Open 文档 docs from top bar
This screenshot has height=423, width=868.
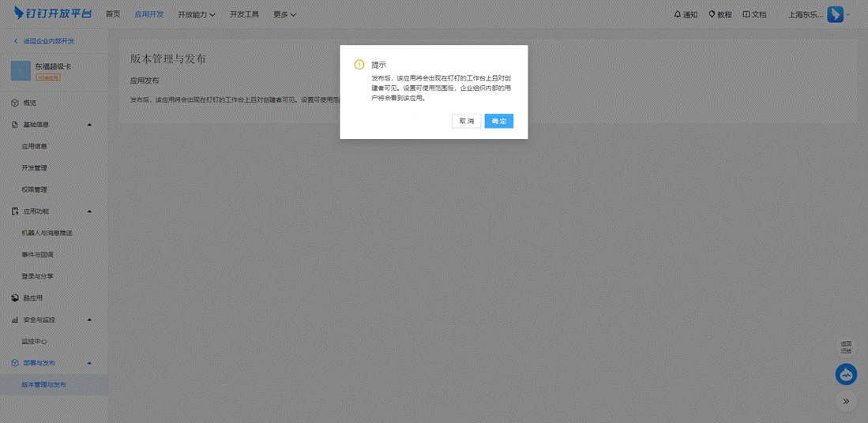[x=754, y=14]
